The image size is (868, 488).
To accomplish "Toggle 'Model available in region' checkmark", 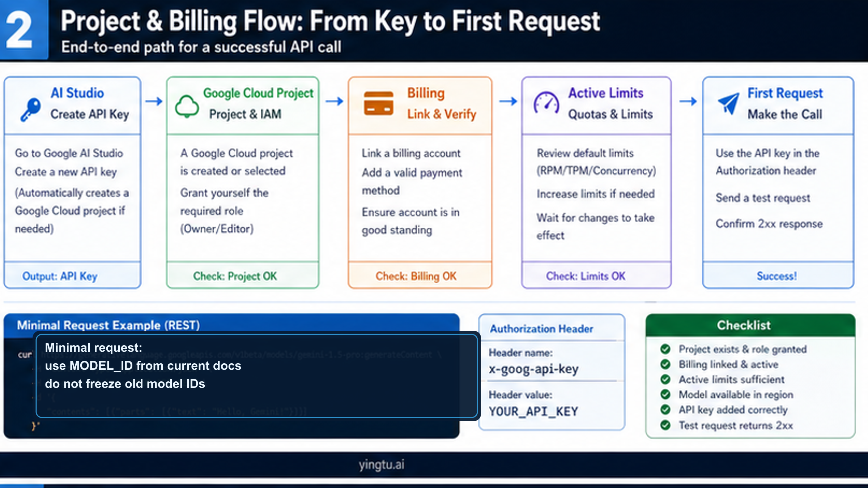I will pos(665,395).
